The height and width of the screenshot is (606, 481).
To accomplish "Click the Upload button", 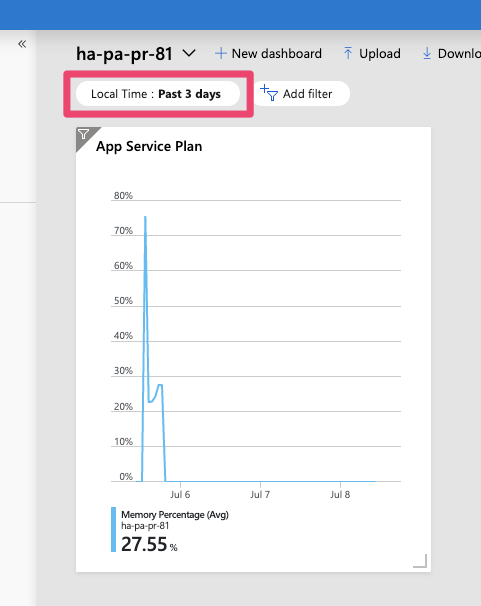I will [372, 53].
